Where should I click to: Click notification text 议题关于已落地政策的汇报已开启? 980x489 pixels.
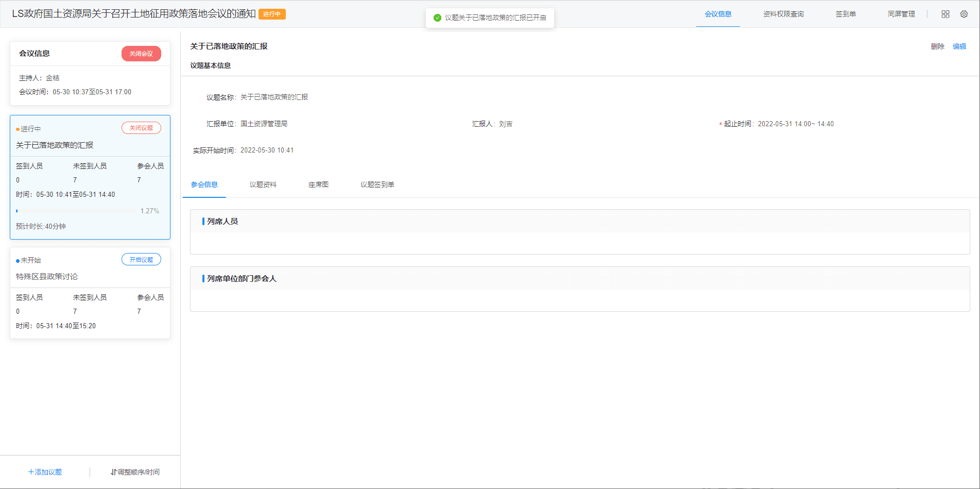[x=495, y=18]
